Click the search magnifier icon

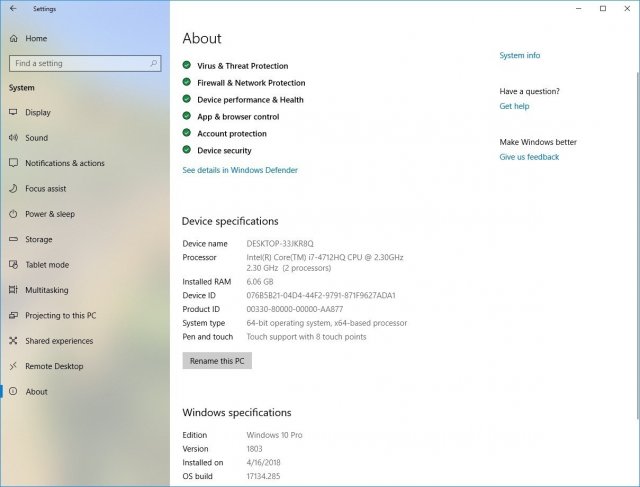coord(154,63)
